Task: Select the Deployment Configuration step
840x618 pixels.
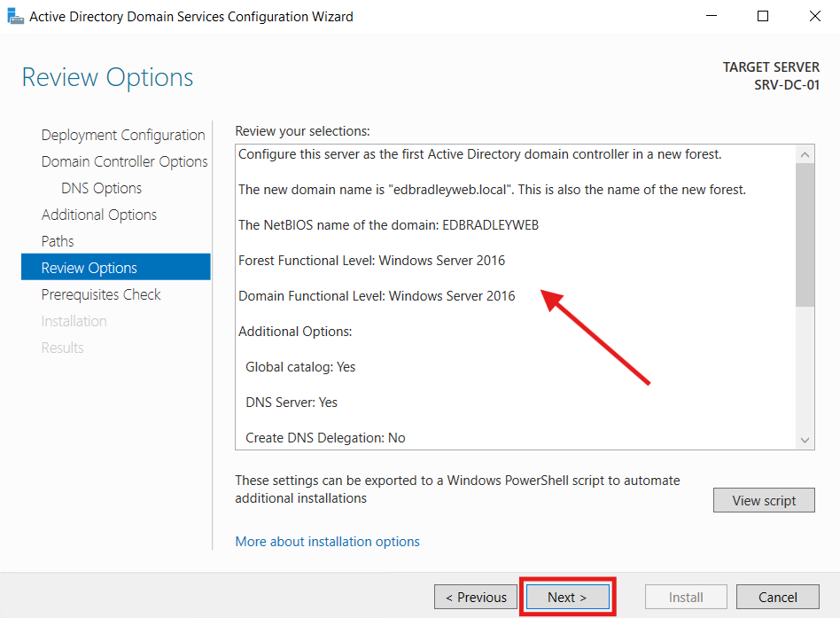Action: tap(122, 135)
